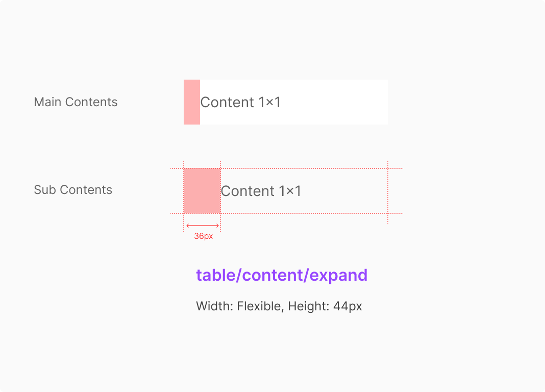This screenshot has width=545, height=392.
Task: Click the bottom dotted guideline below sub row
Action: click(x=306, y=213)
